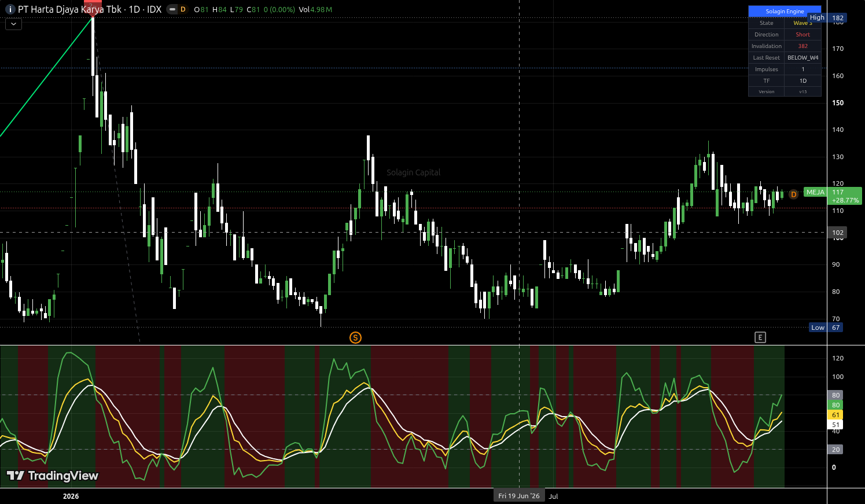Click the Direction row label in table
Image resolution: width=865 pixels, height=504 pixels.
766,35
